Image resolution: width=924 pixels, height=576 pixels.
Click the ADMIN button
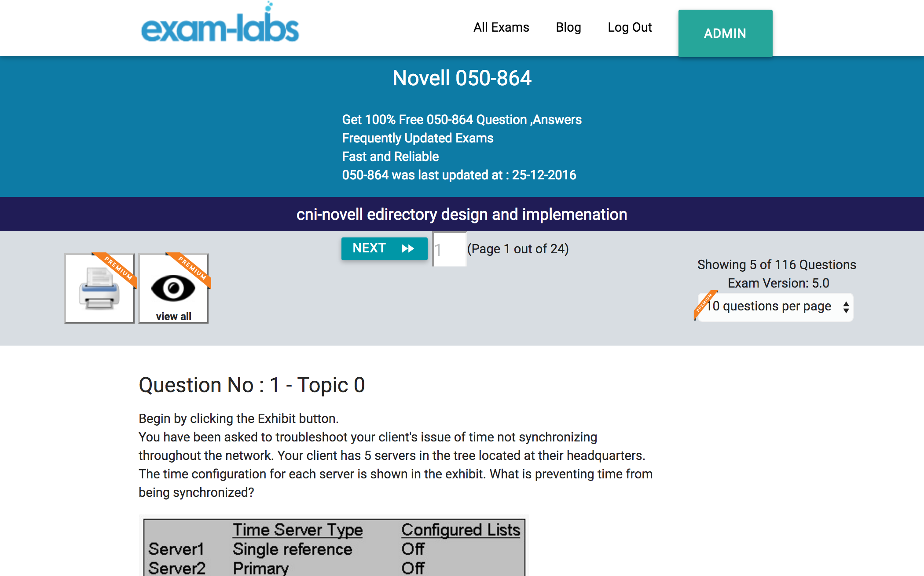click(725, 33)
